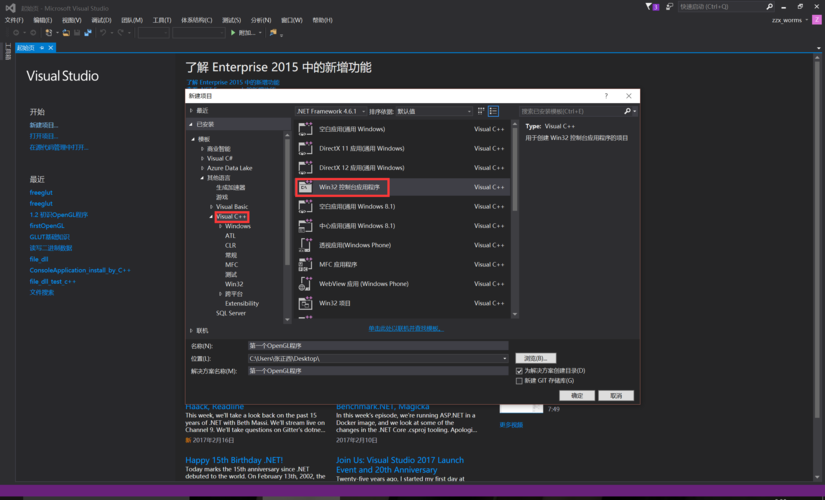Select the DirectX 11 app template icon
The width and height of the screenshot is (825, 500).
pos(305,148)
